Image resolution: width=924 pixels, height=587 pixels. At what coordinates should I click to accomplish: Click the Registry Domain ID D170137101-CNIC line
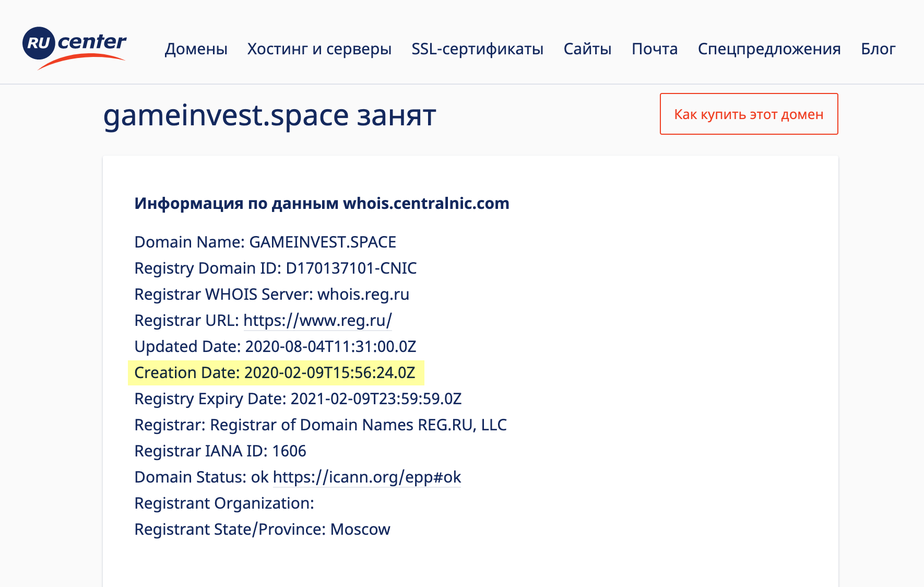pos(276,268)
